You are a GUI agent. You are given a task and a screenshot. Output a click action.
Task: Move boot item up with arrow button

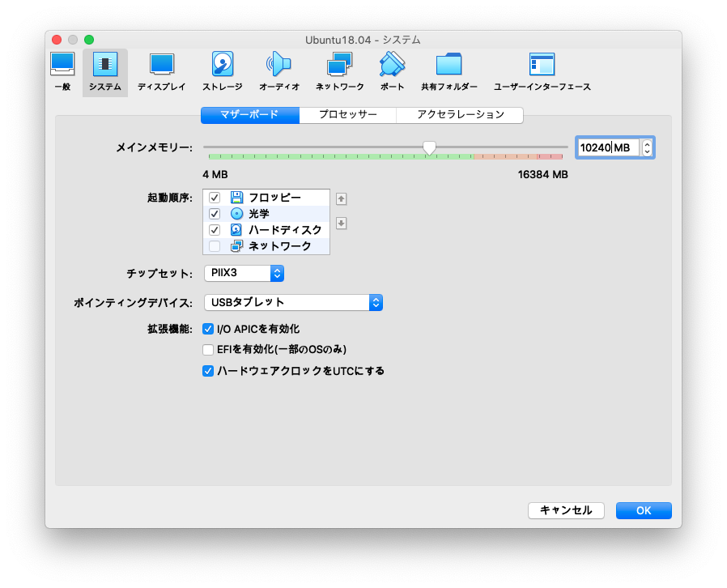(342, 199)
